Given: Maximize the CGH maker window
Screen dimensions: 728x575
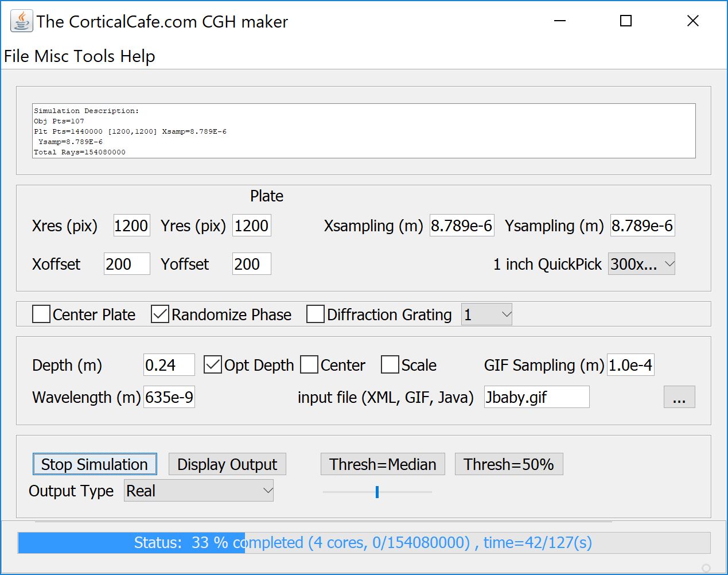Looking at the screenshot, I should 626,21.
